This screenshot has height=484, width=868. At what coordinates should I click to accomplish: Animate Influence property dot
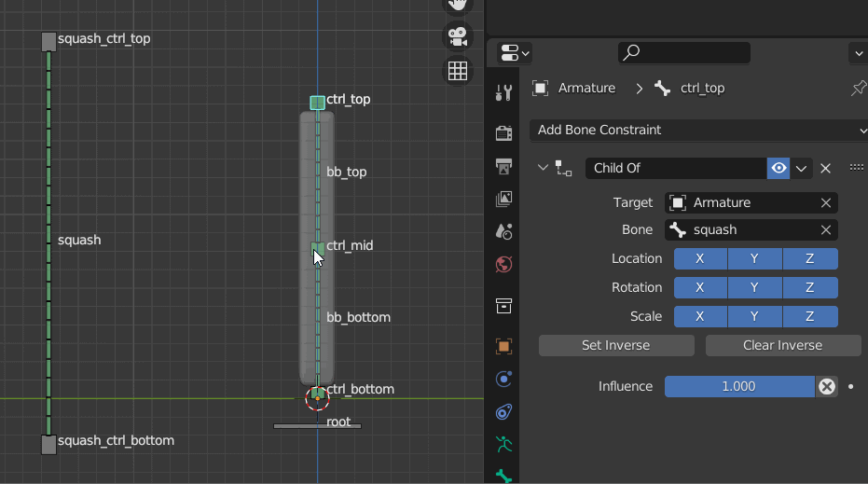point(851,386)
